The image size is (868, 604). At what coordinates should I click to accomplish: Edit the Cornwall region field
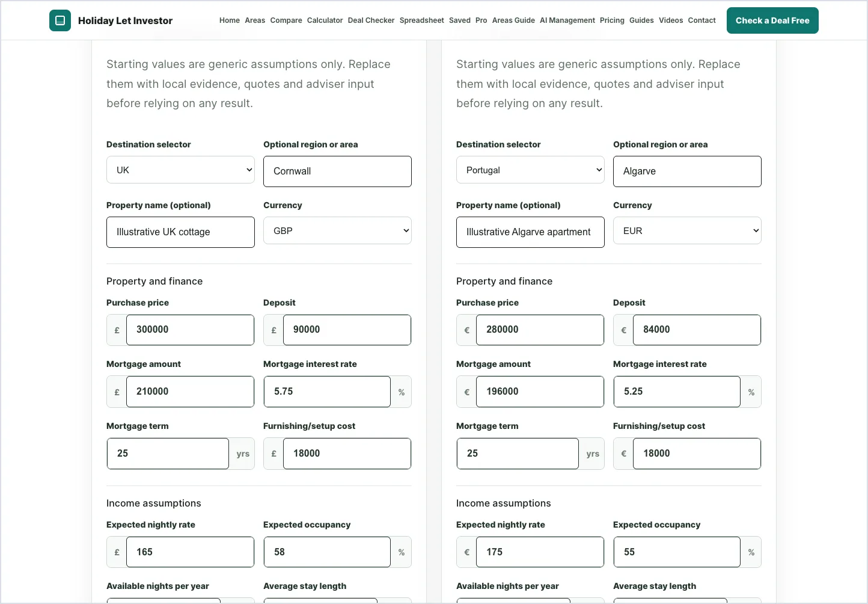pos(337,171)
